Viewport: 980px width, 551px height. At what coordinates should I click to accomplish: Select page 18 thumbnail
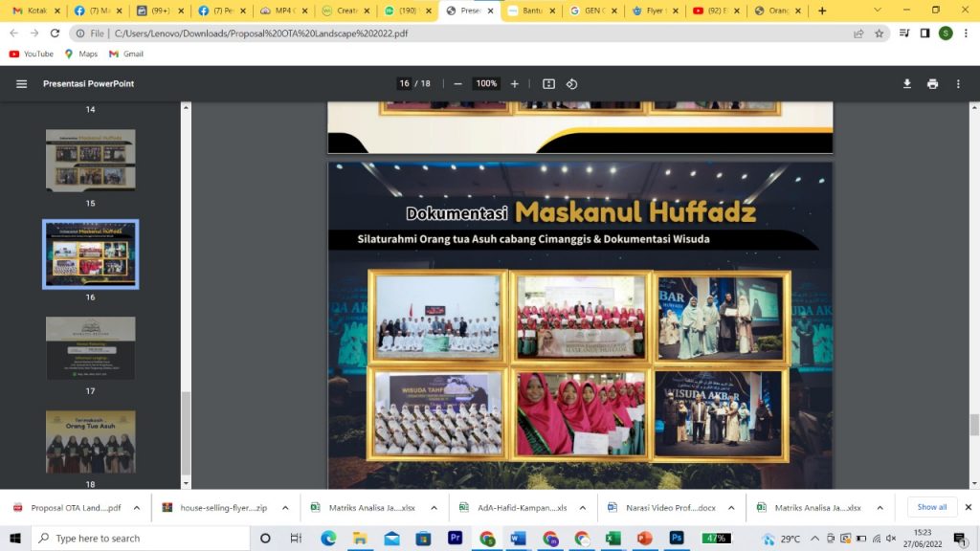pyautogui.click(x=91, y=442)
